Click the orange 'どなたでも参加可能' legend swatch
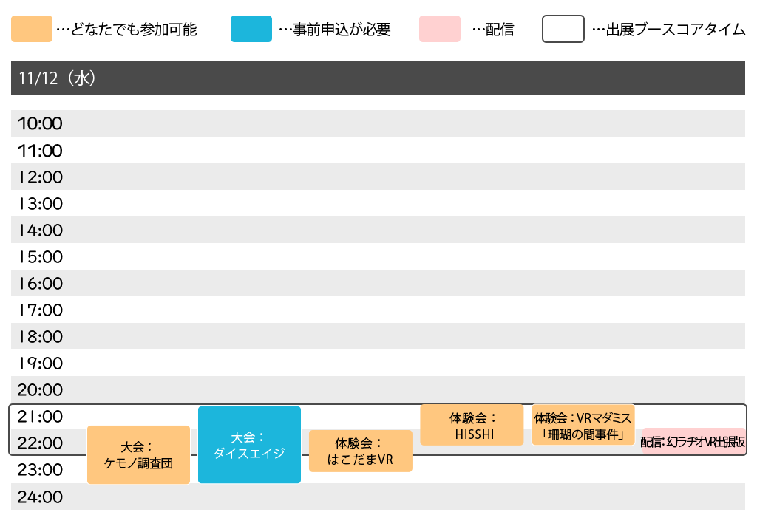 tap(32, 30)
